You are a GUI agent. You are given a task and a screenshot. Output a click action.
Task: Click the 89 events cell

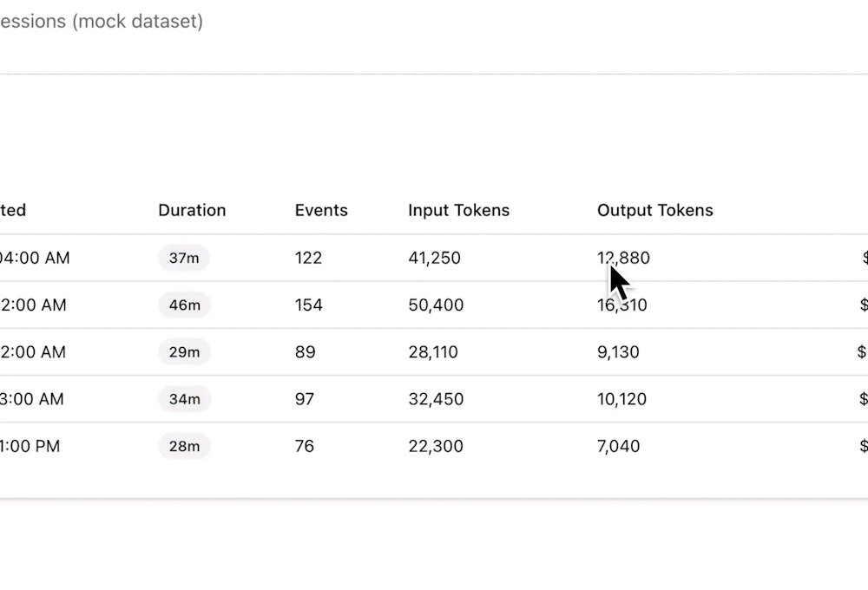click(305, 352)
